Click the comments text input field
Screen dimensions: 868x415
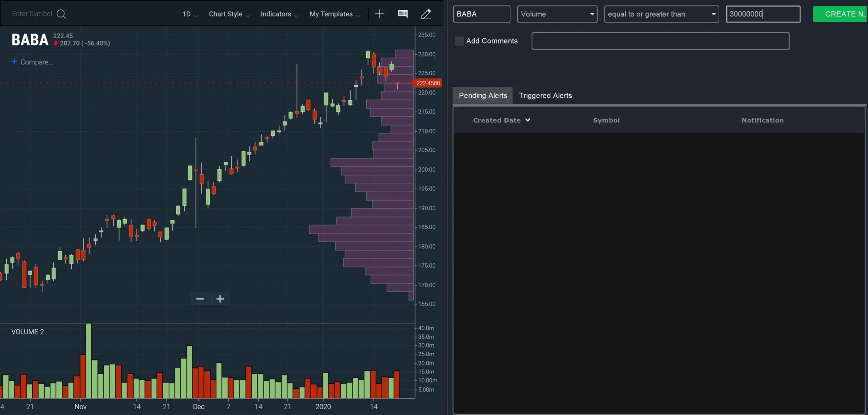pos(660,41)
